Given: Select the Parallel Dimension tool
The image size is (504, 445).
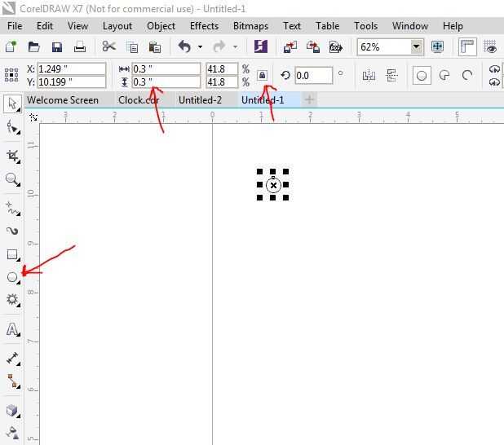Looking at the screenshot, I should click(12, 359).
